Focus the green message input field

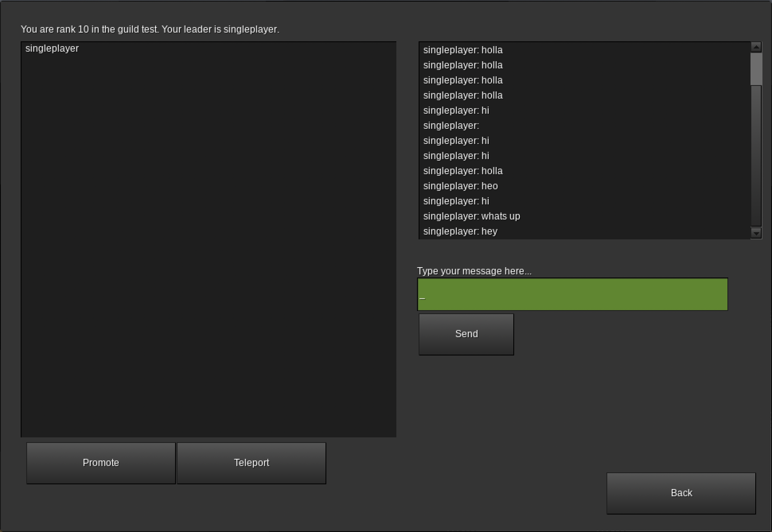[573, 294]
